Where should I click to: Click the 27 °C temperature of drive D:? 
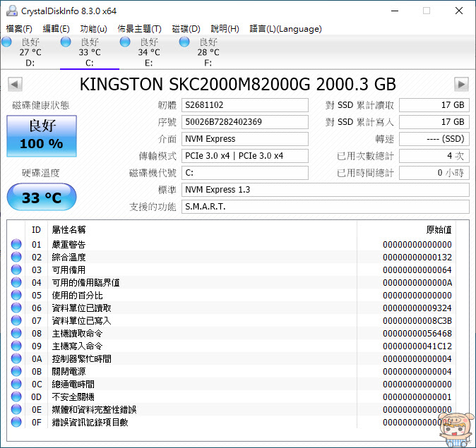pos(30,52)
